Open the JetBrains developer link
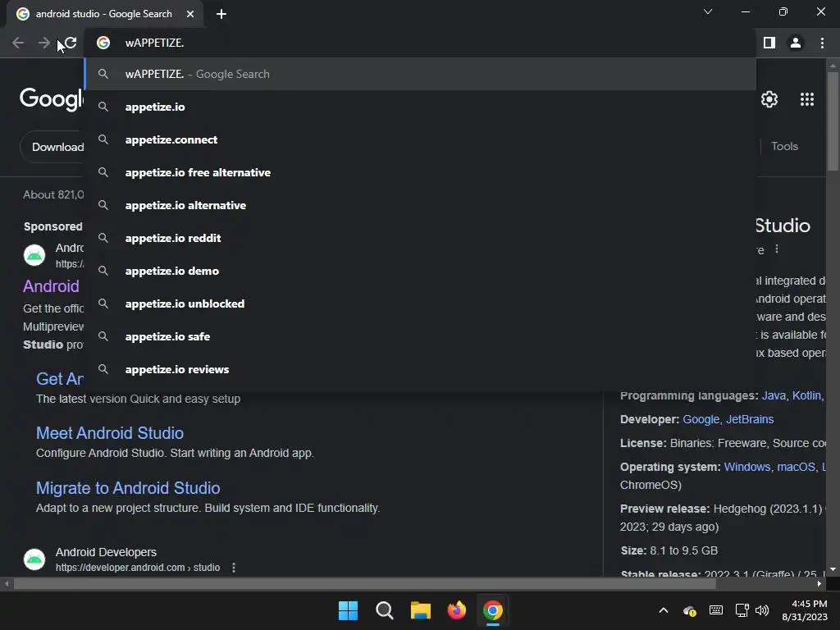 point(750,419)
